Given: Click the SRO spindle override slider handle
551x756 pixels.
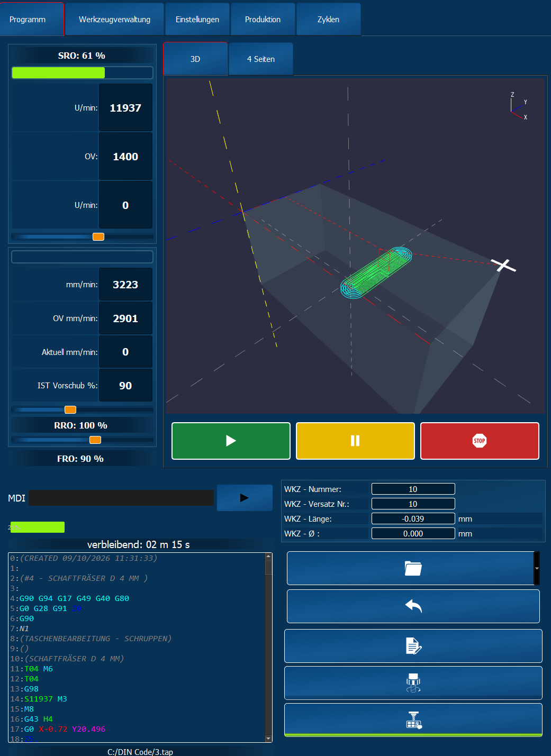Looking at the screenshot, I should point(98,236).
